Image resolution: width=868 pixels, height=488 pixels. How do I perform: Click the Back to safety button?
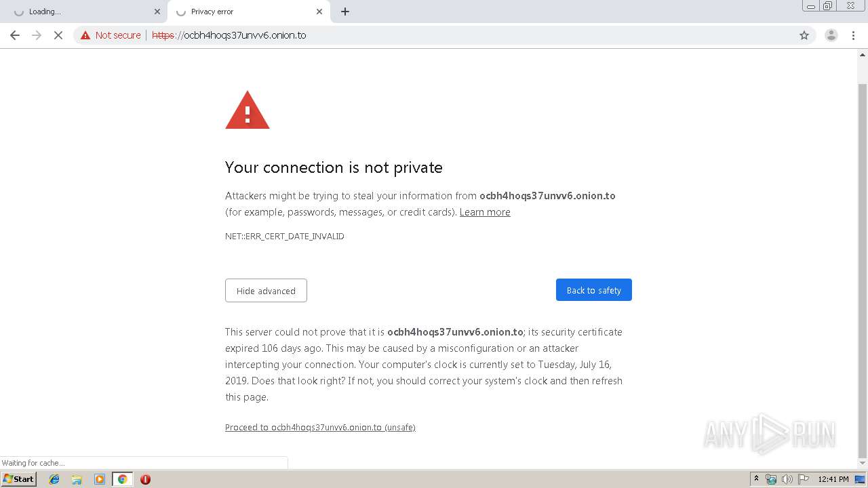(594, 290)
